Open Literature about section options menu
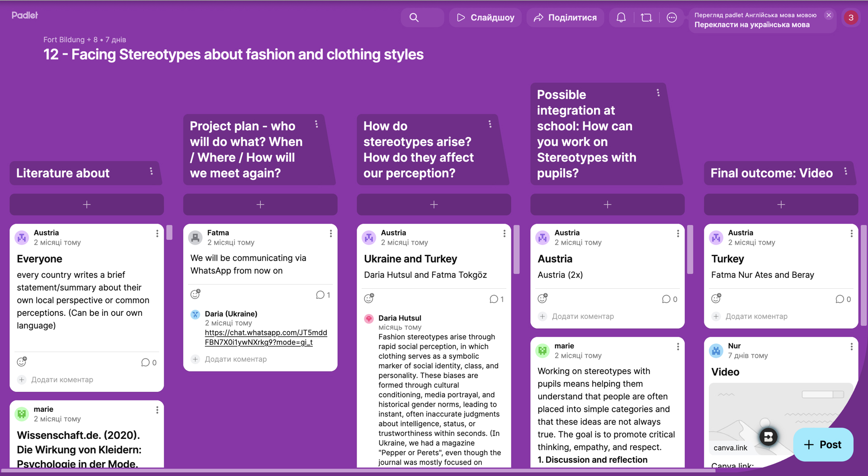 [151, 171]
